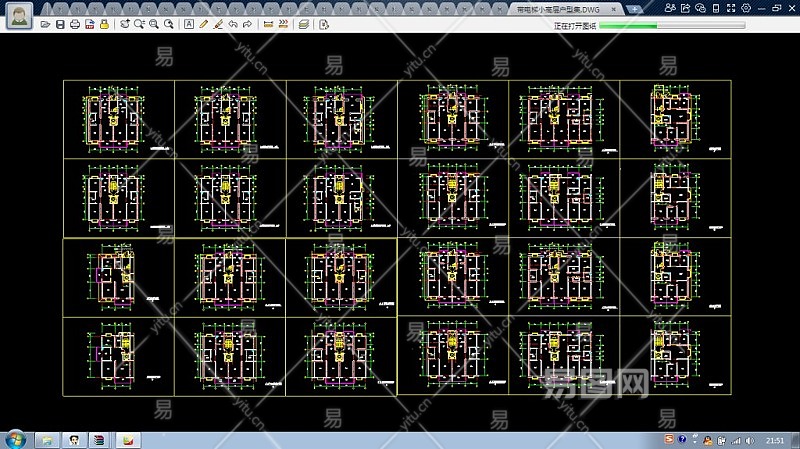Click the Sogou input method tray icon
This screenshot has height=449, width=800.
669,439
